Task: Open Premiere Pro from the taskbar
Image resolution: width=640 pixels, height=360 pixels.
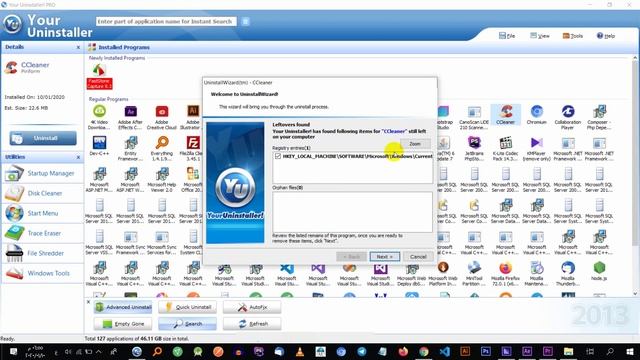Action: coord(547,351)
